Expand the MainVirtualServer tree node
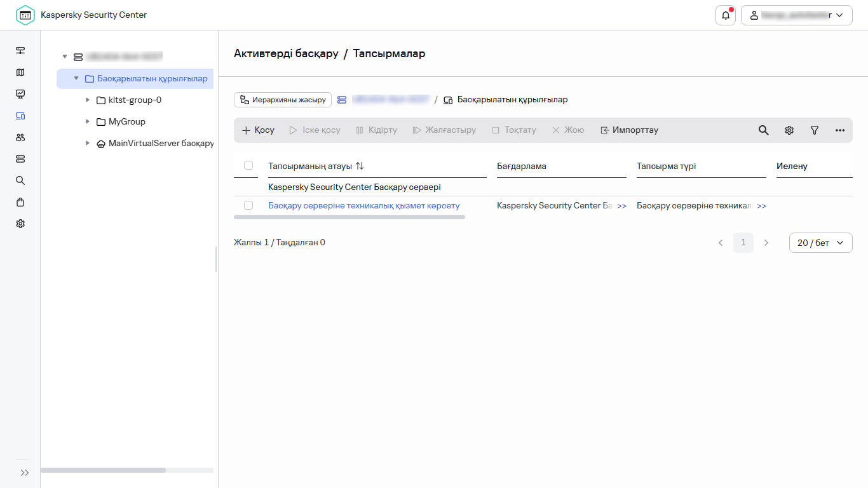The image size is (868, 488). [88, 143]
